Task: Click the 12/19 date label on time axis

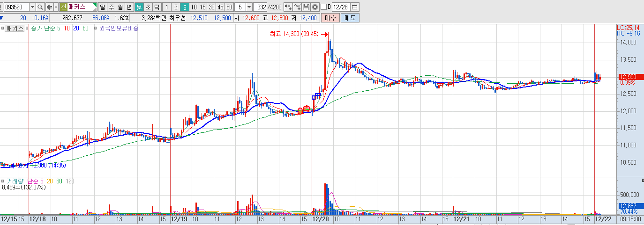Action: point(179,218)
